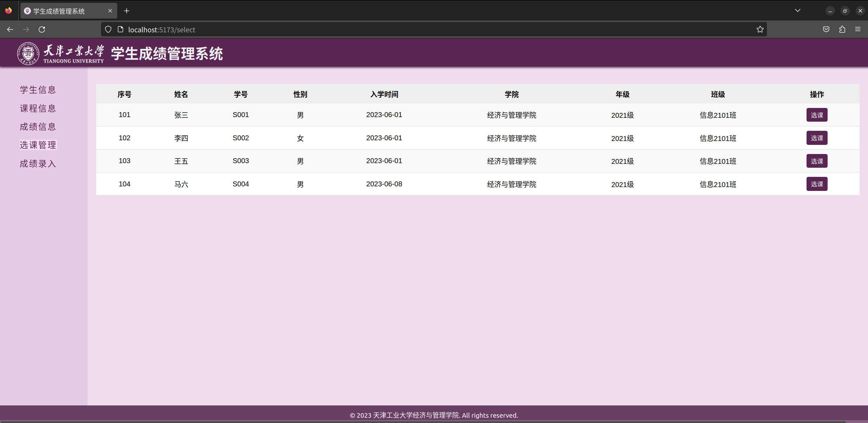Click the 入学时间 column header

[384, 94]
